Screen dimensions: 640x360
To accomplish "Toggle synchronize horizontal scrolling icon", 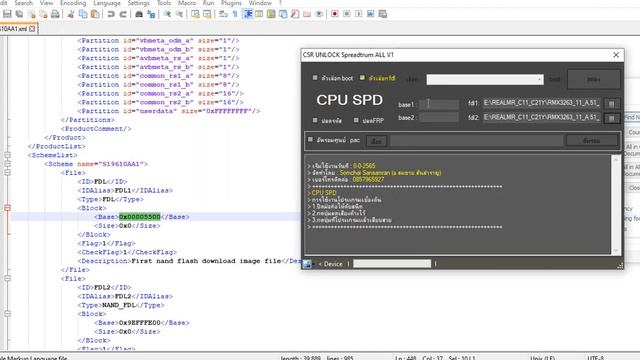I will point(207,14).
